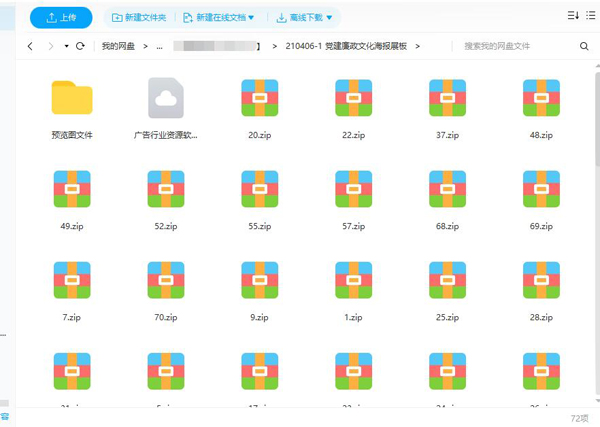Open 210406-1 党建廉政文化海报展板 breadcrumb

(x=346, y=46)
